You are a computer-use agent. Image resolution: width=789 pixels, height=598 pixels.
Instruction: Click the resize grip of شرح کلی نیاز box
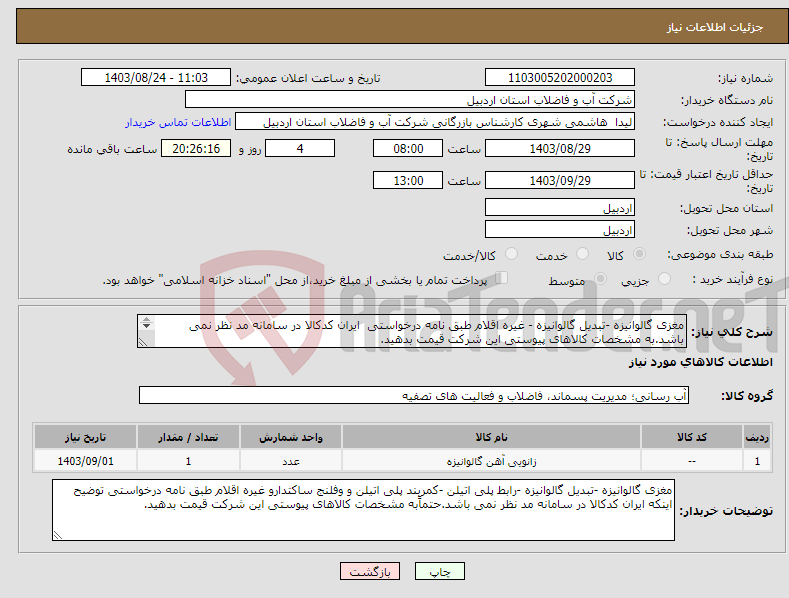[x=143, y=342]
